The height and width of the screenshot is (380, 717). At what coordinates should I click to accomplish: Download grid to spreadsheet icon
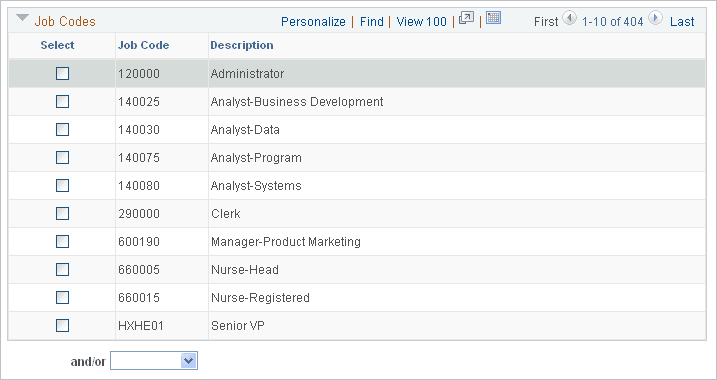[x=493, y=18]
